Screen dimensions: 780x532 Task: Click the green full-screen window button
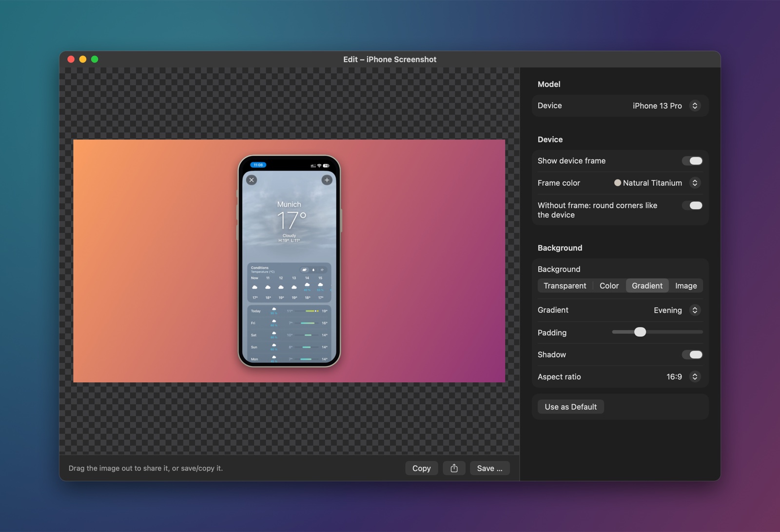pyautogui.click(x=95, y=59)
